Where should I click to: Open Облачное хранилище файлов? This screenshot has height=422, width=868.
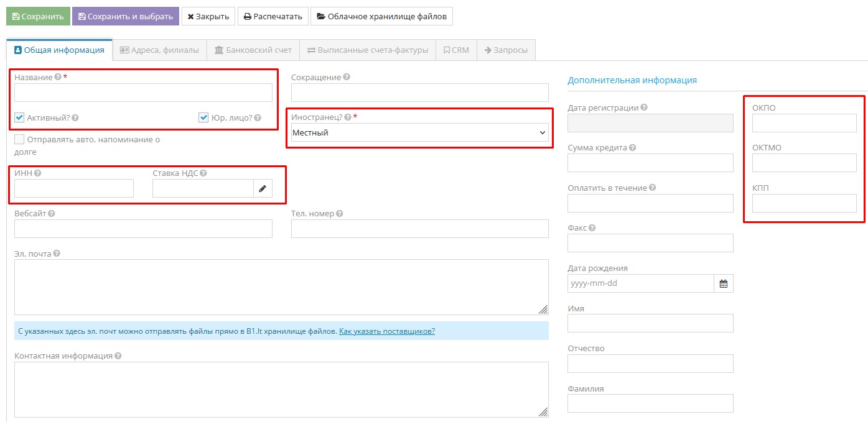click(x=381, y=16)
